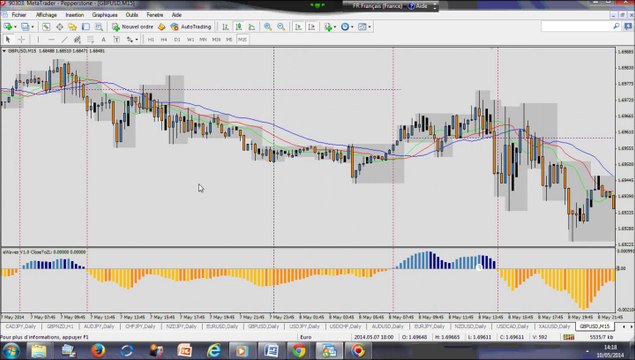Screen dimensions: 635x360
Task: Open the Fichier menu
Action: [x=19, y=15]
